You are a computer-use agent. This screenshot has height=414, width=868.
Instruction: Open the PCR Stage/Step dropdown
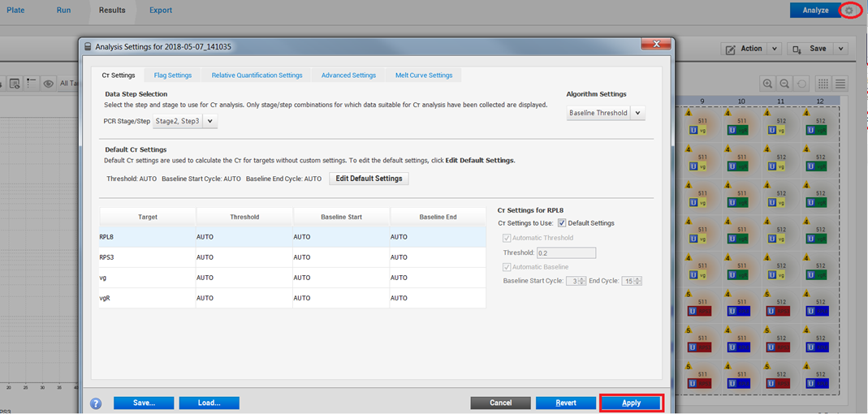[x=211, y=121]
